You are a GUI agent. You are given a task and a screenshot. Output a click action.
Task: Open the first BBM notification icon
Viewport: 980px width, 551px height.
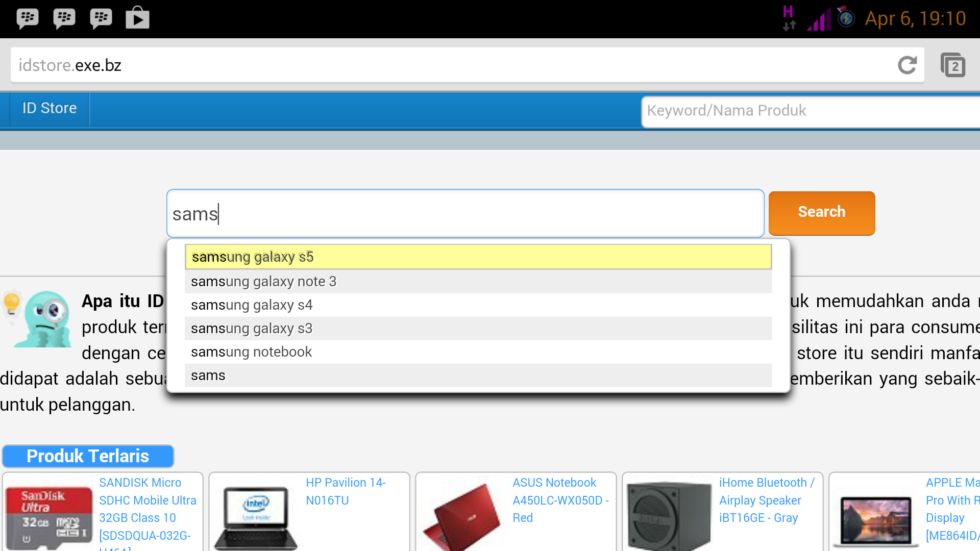point(28,19)
